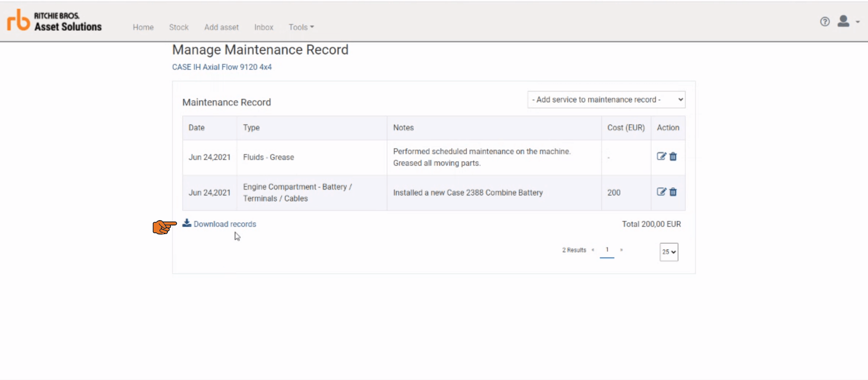Click the Cost (EUR) column header
868x380 pixels.
point(626,127)
